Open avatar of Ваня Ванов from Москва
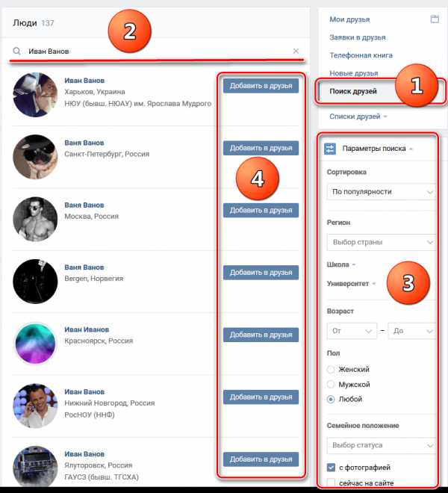 pos(35,219)
